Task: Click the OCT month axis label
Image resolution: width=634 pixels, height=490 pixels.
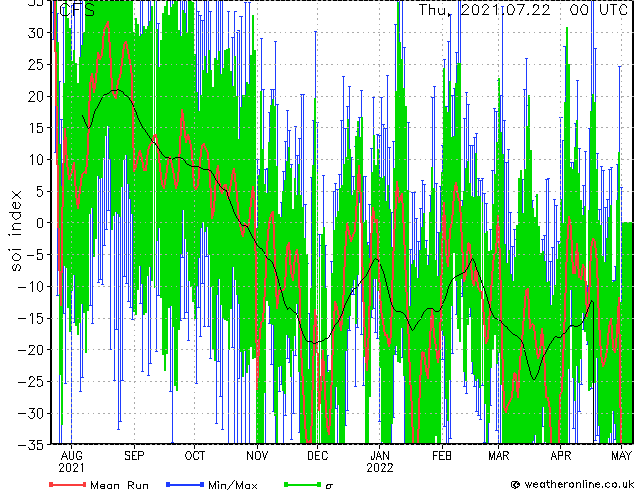Action: coord(194,456)
